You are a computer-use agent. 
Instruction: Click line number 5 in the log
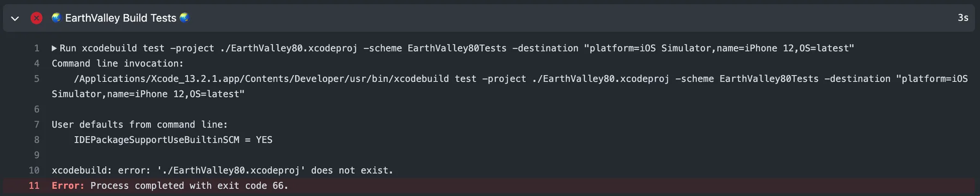[36, 79]
